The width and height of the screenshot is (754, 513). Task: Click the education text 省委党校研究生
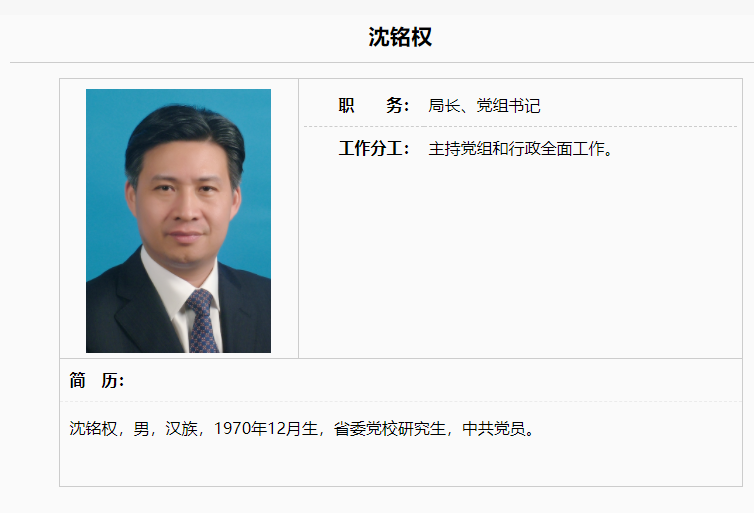tap(390, 428)
